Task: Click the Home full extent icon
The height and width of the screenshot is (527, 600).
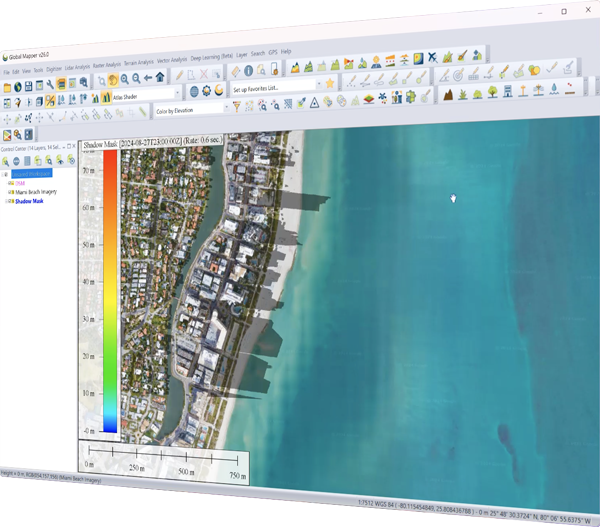Action: (x=160, y=77)
